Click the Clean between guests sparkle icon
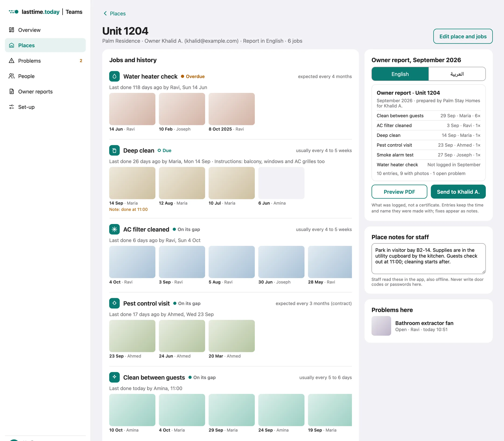 [x=114, y=377]
